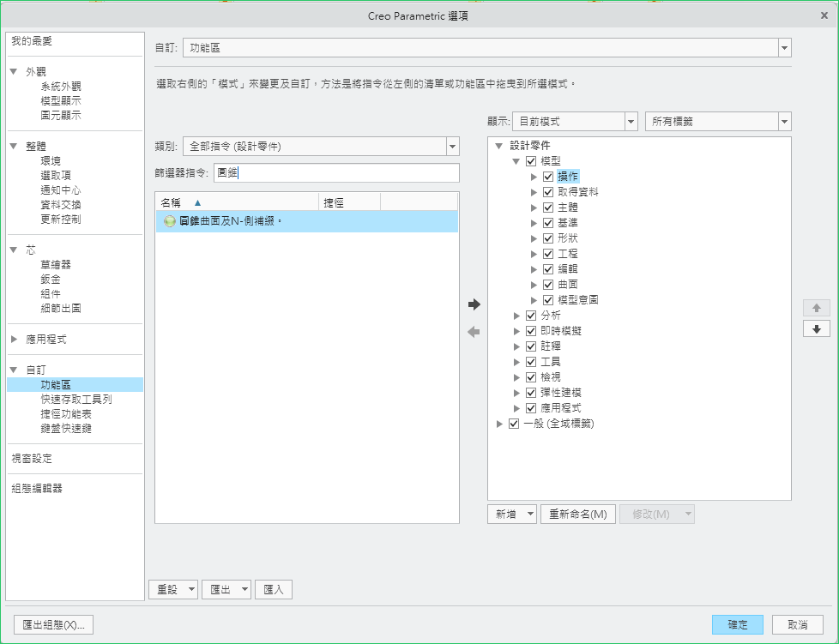The width and height of the screenshot is (839, 644).
Task: Click the left arrow to remove command
Action: pyautogui.click(x=474, y=332)
